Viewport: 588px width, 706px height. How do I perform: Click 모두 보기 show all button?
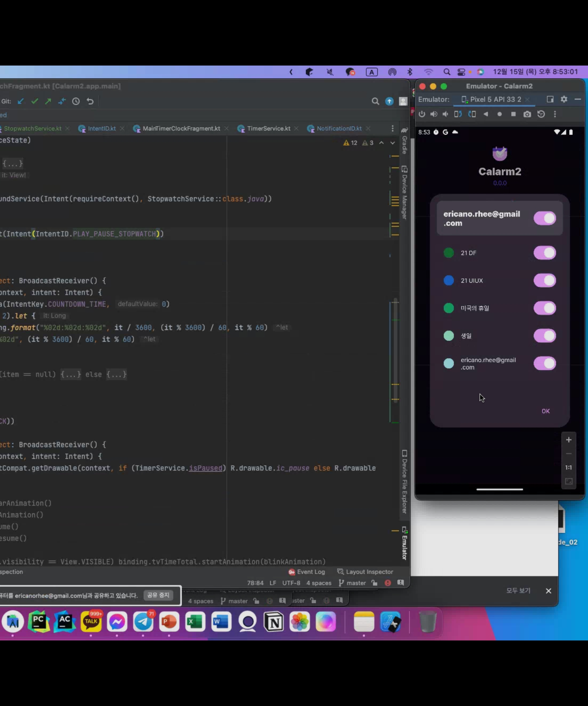(519, 591)
